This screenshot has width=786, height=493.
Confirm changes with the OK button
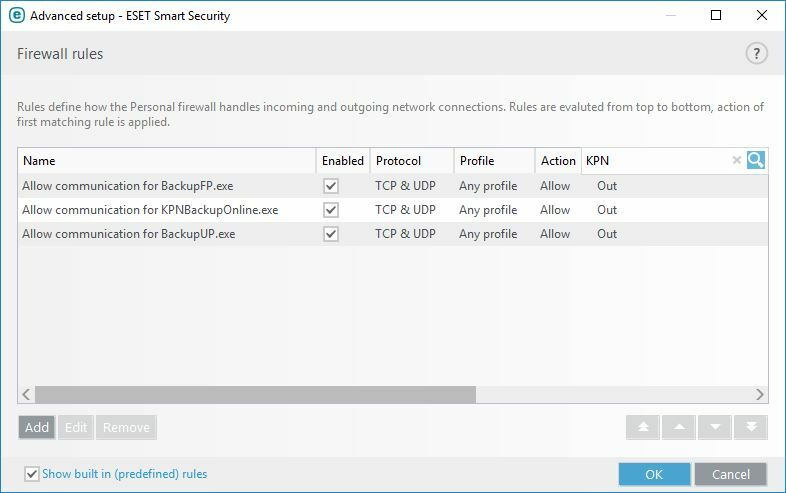click(x=654, y=474)
